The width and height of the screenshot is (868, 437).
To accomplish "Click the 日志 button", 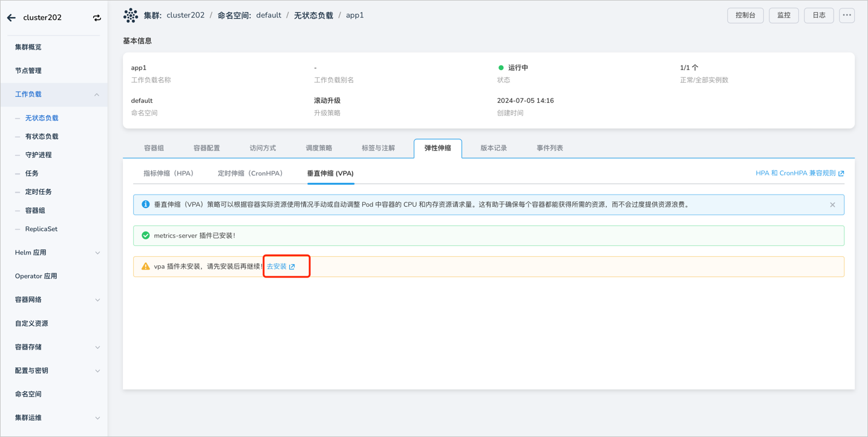I will coord(819,16).
